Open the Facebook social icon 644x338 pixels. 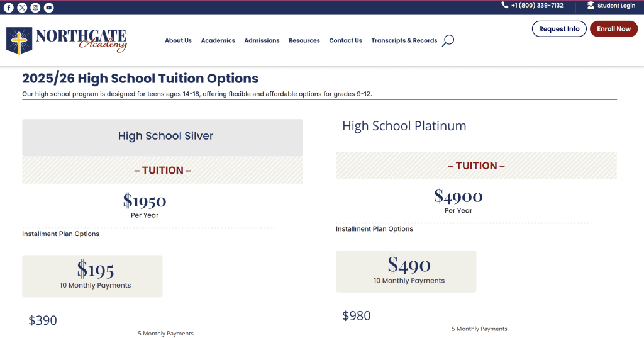(9, 8)
